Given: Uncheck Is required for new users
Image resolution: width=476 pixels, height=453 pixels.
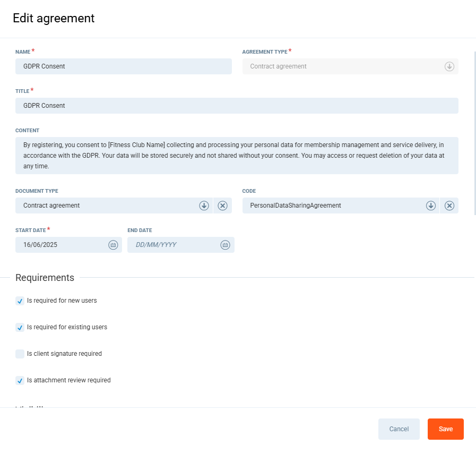Looking at the screenshot, I should 20,301.
